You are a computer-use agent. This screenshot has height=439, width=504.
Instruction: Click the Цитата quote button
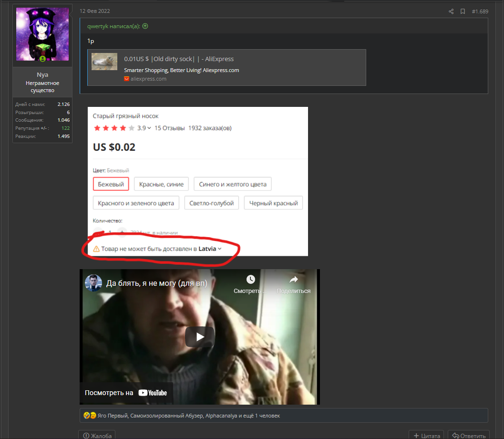click(x=426, y=436)
